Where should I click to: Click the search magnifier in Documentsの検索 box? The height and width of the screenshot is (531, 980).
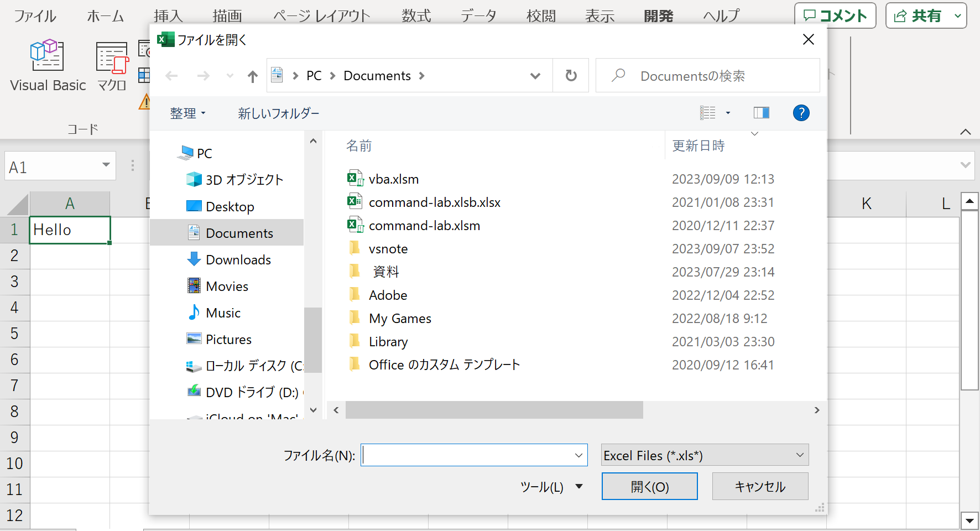pos(618,75)
